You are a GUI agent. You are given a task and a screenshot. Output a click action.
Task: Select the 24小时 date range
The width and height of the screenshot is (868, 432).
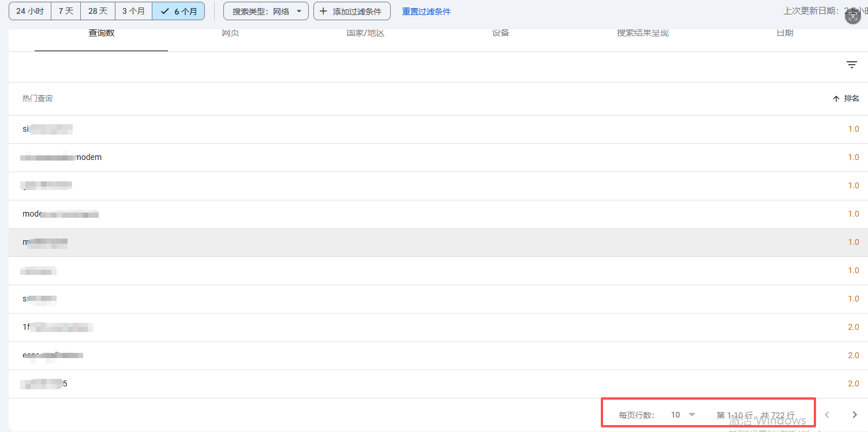30,12
